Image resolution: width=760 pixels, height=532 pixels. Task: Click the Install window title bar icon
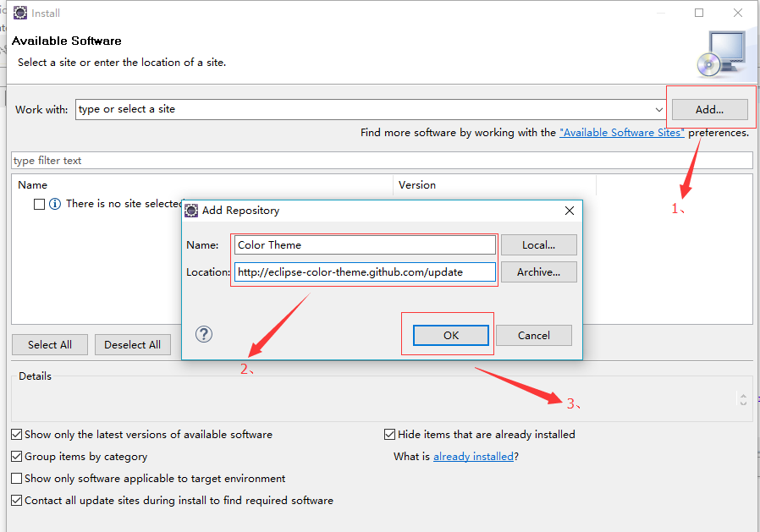[20, 13]
